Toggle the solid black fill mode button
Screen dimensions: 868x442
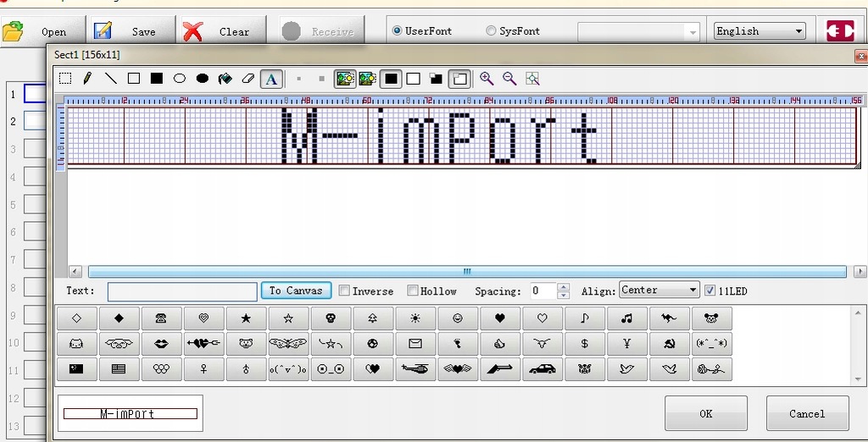point(391,79)
